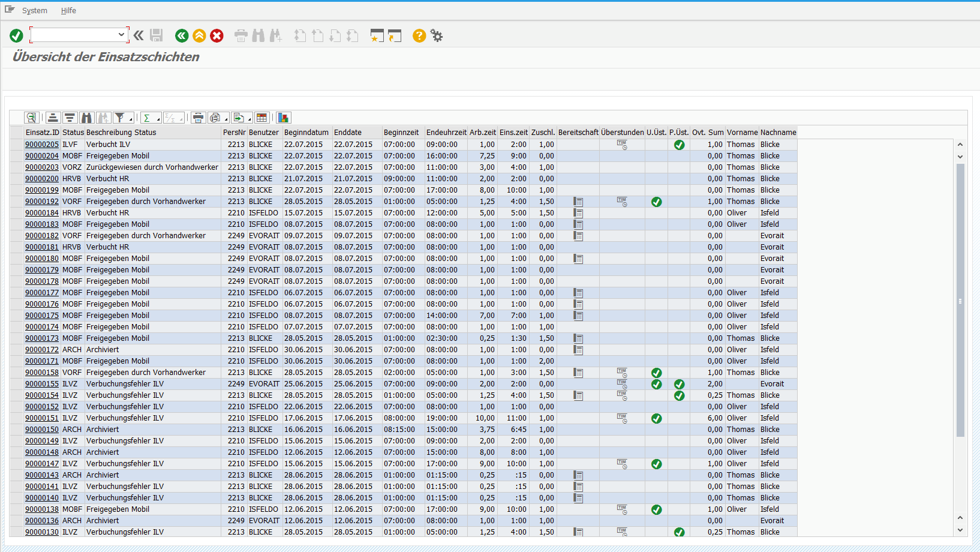Open the Set filter dropdown
Screen dimensions: 980x552
click(x=131, y=119)
